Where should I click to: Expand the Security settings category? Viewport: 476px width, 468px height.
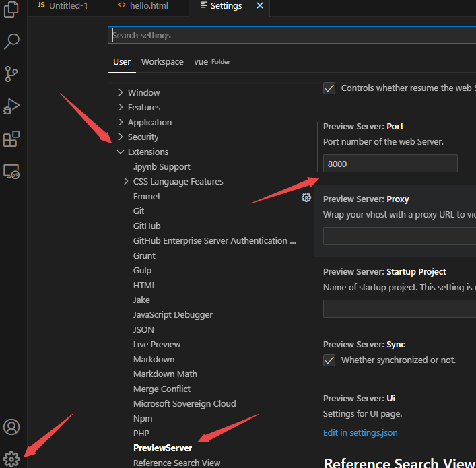121,137
